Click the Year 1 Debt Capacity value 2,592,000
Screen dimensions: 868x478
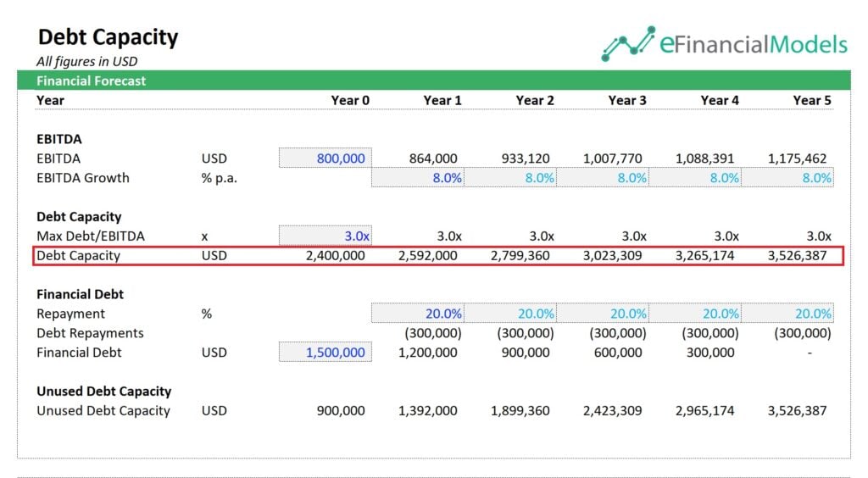pyautogui.click(x=428, y=256)
